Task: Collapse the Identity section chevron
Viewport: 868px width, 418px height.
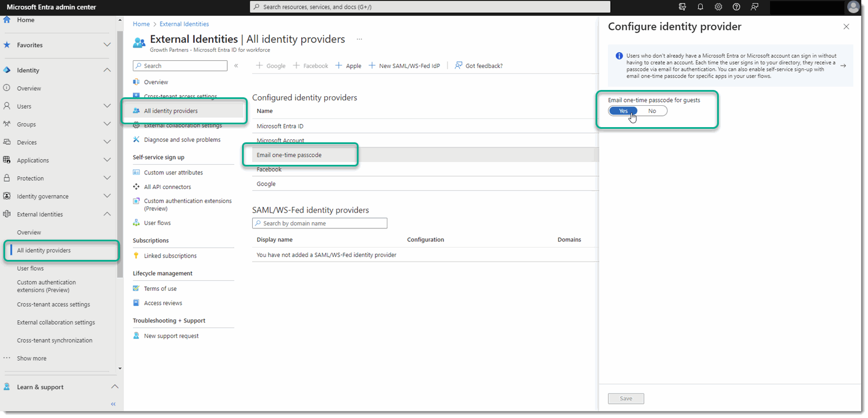Action: [x=107, y=70]
